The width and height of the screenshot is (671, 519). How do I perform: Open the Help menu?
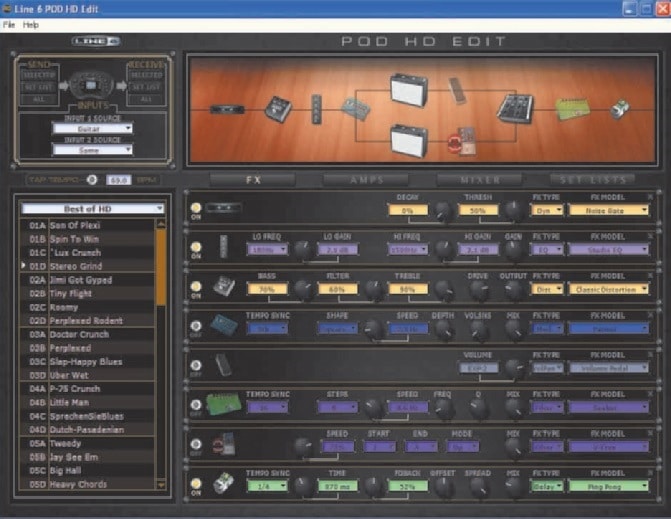(x=31, y=25)
